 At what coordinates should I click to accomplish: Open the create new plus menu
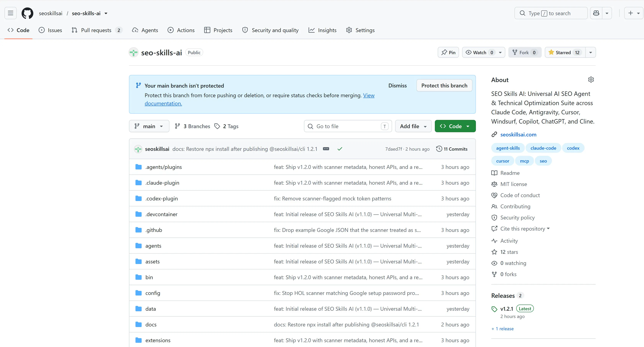coord(634,13)
